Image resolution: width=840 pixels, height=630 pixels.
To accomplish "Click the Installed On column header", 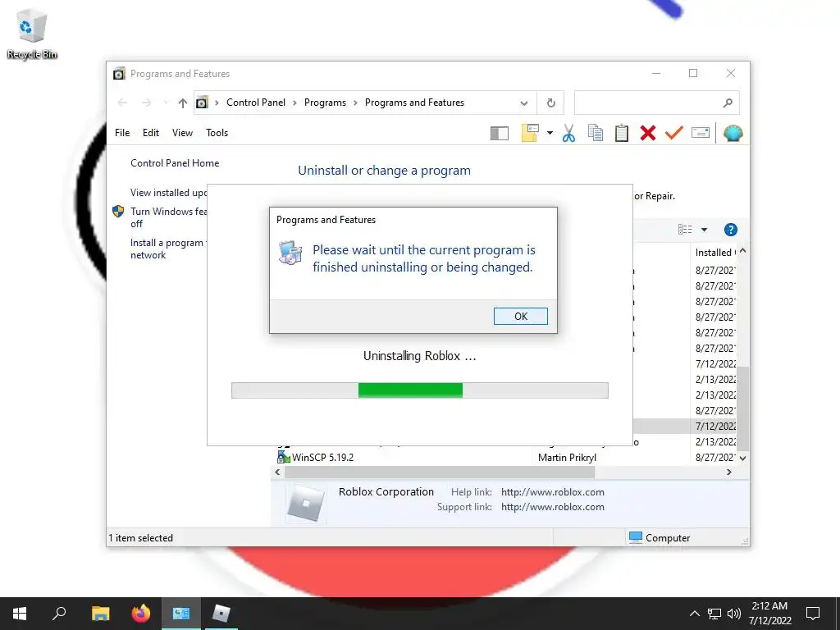I will [x=715, y=253].
